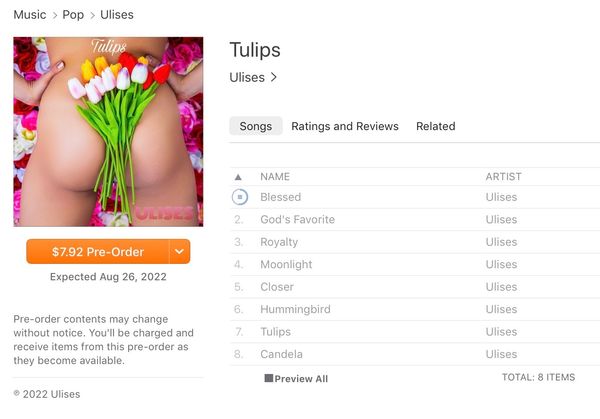600x419 pixels.
Task: Go to Music in the breadcrumb
Action: (x=30, y=15)
